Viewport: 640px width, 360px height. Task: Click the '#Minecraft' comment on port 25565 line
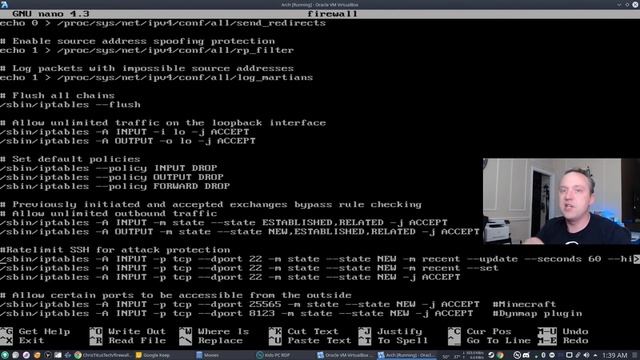[524, 304]
